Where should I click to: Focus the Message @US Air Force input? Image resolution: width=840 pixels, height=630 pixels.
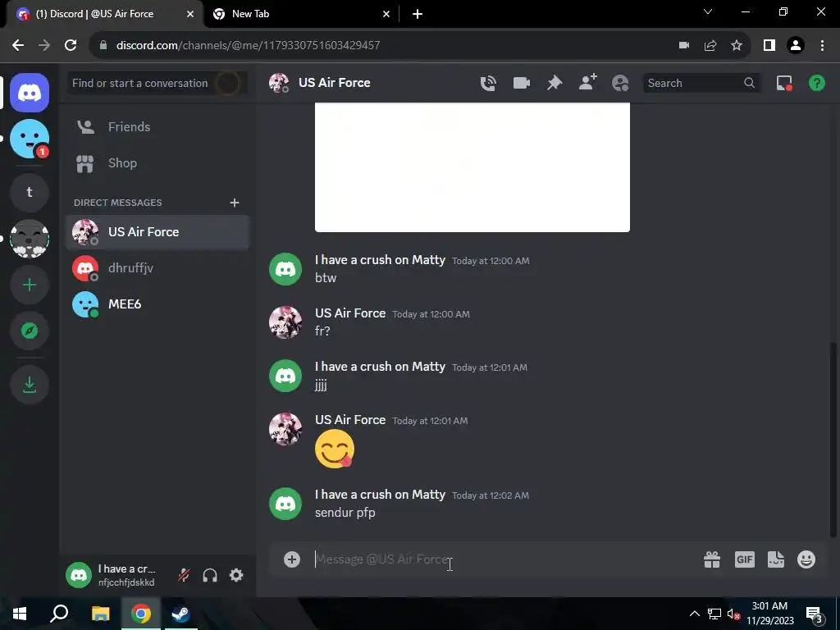(x=504, y=559)
